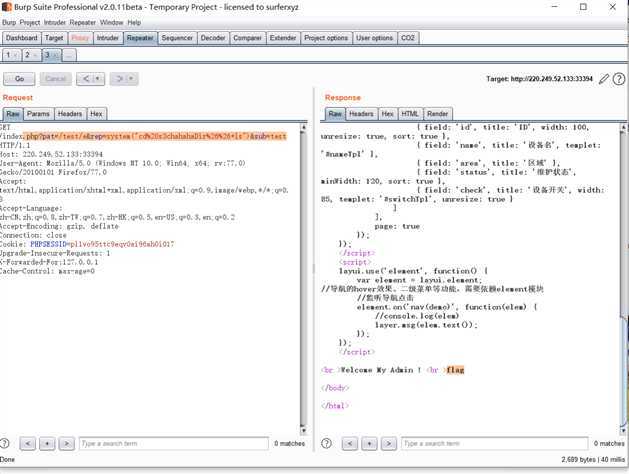Switch to the Intruder tool tab
Viewport: 629px width, 474px height.
point(108,38)
